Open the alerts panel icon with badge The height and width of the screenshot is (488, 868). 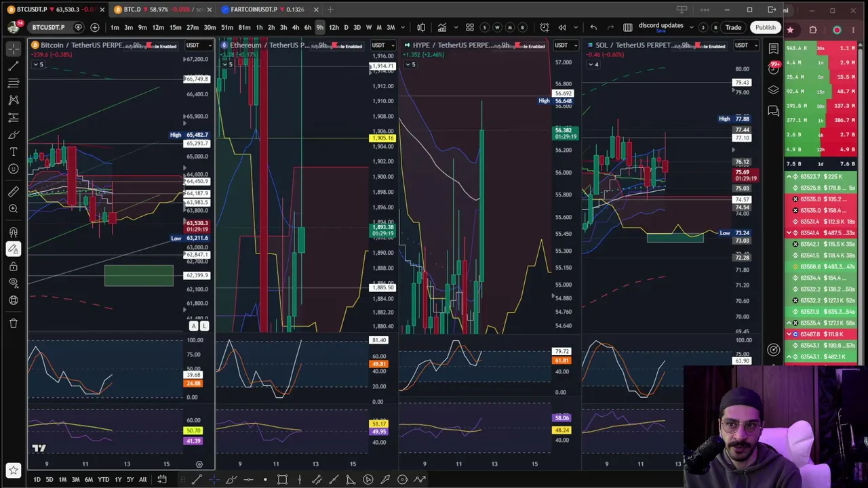pos(774,68)
